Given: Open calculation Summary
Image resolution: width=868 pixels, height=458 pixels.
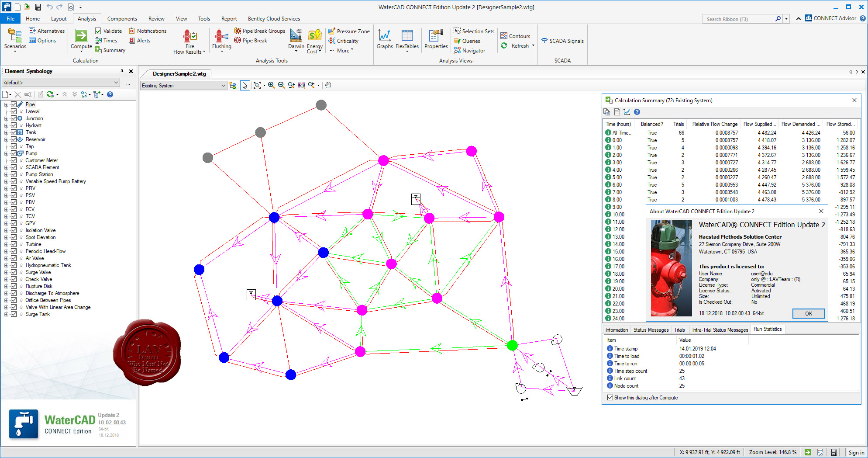Looking at the screenshot, I should pos(110,50).
